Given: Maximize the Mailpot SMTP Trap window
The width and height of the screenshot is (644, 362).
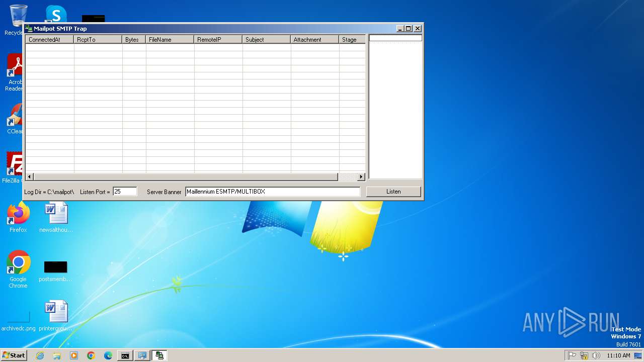Looking at the screenshot, I should click(409, 29).
